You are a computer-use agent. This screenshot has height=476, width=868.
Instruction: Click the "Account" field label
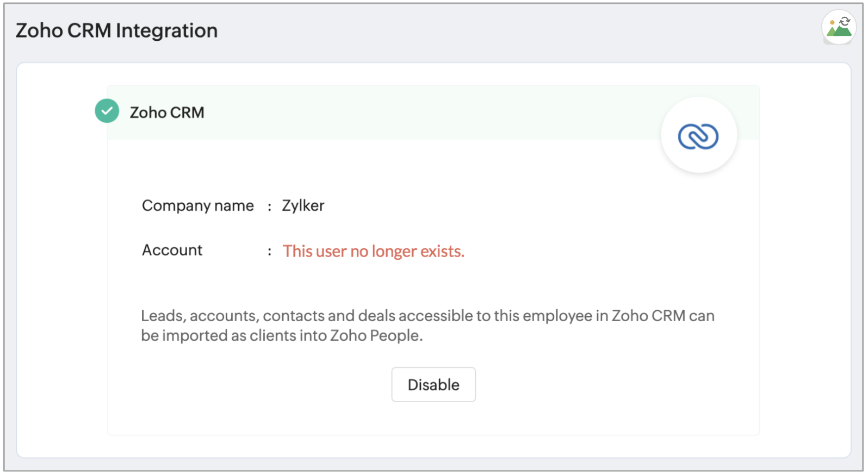coord(172,250)
